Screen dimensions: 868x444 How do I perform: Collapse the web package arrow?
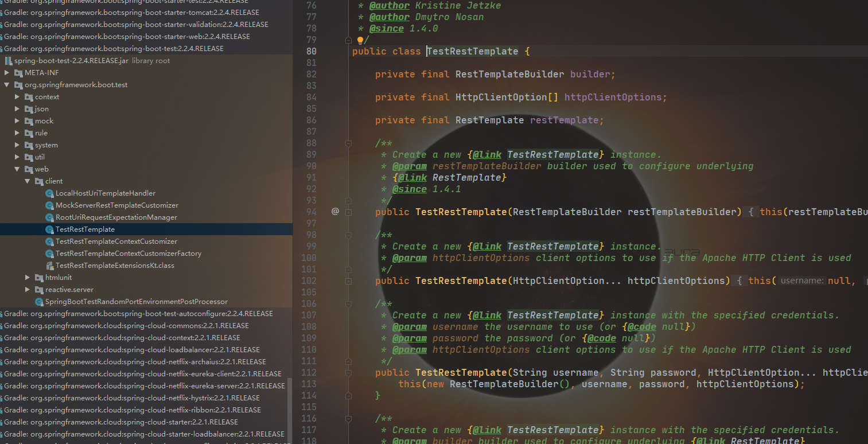coord(17,169)
